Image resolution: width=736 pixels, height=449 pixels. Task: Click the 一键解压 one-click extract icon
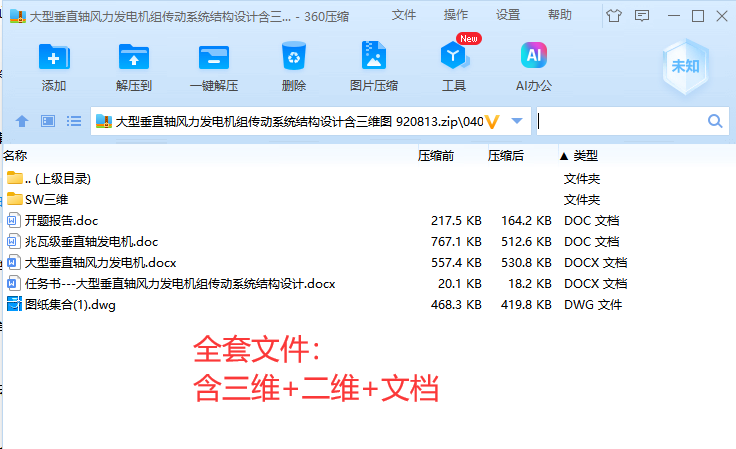point(214,58)
